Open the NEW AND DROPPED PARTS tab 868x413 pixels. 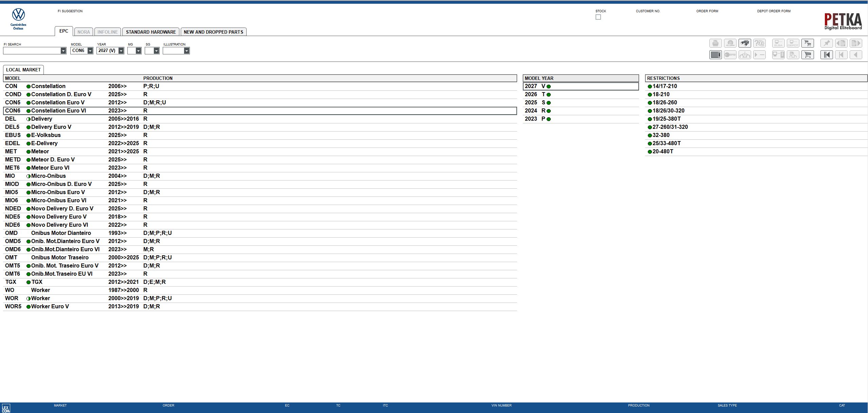[x=213, y=32]
